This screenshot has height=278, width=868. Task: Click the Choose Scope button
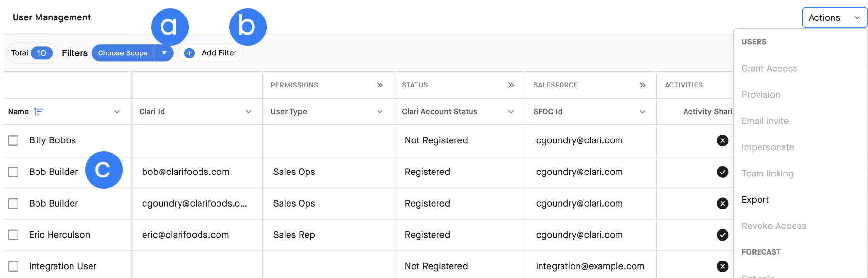tap(123, 53)
